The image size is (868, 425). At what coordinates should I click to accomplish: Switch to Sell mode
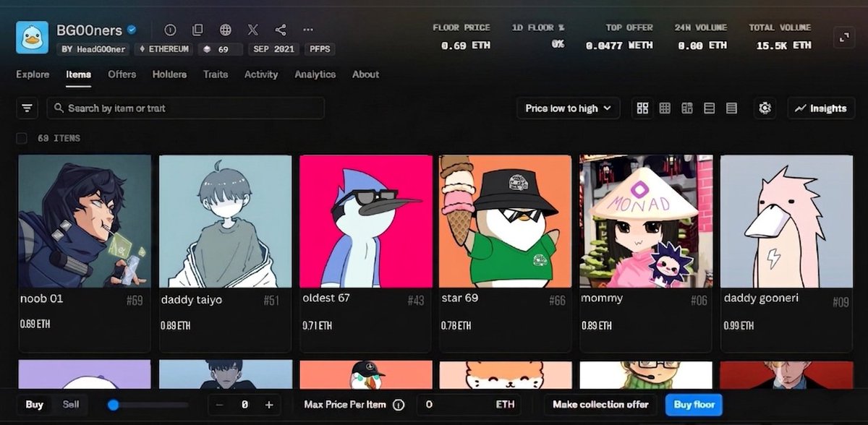(x=71, y=405)
